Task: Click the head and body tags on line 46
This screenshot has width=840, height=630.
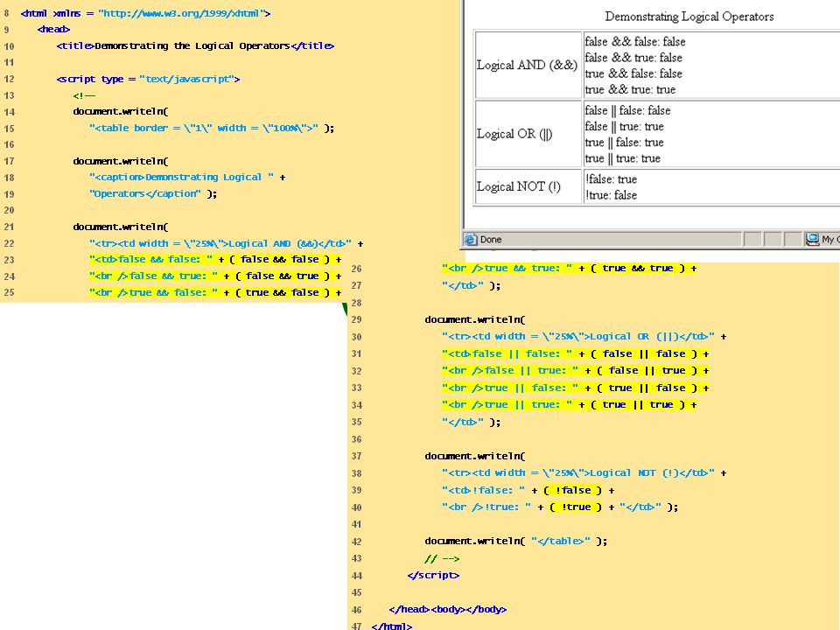Action: (x=448, y=610)
